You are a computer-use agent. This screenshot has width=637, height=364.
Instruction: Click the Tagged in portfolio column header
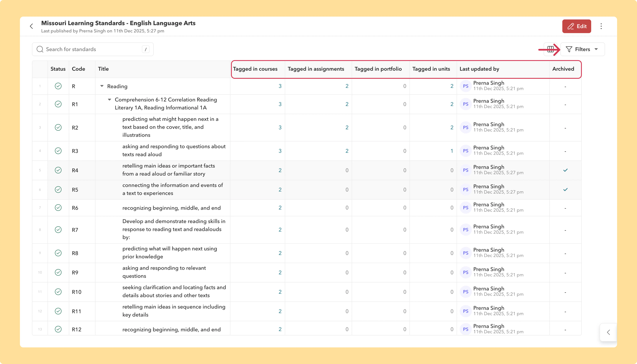coord(378,69)
